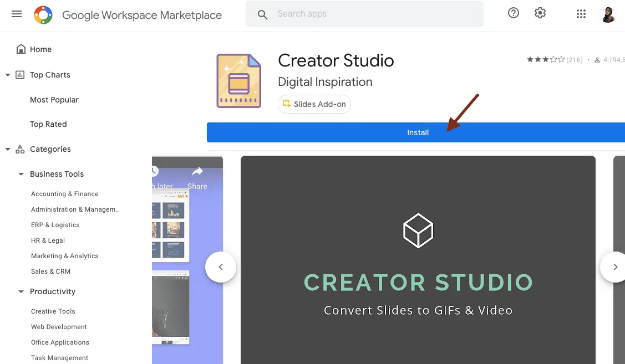Select the Business Tools category
This screenshot has width=625, height=364.
57,174
